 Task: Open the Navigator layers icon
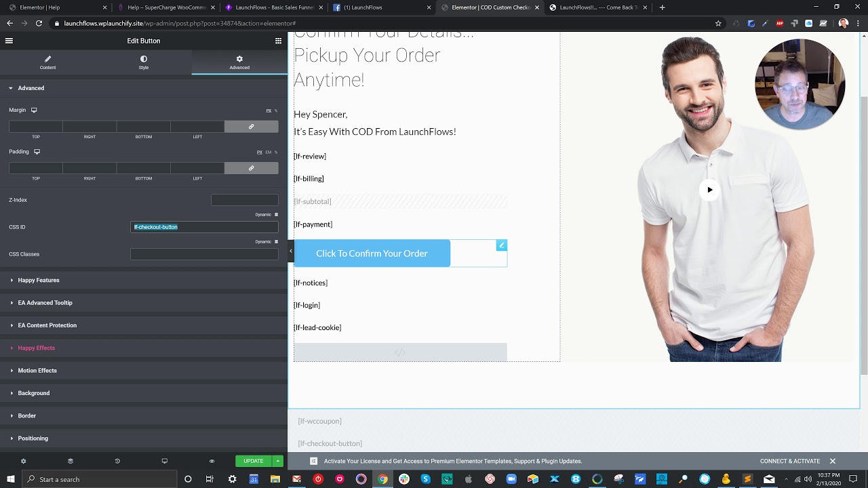pyautogui.click(x=71, y=461)
